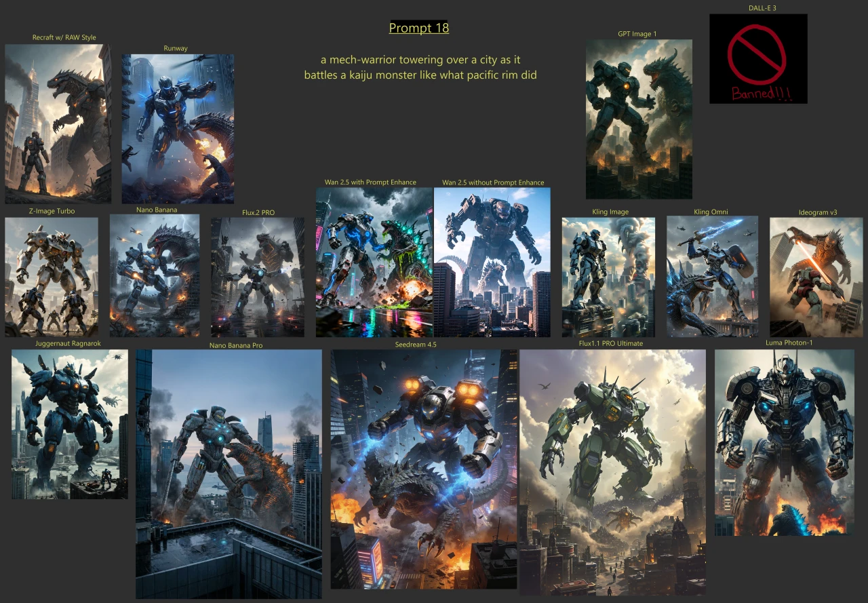Image resolution: width=868 pixels, height=603 pixels.
Task: View the Seedream 4.5 generation
Action: 422,475
